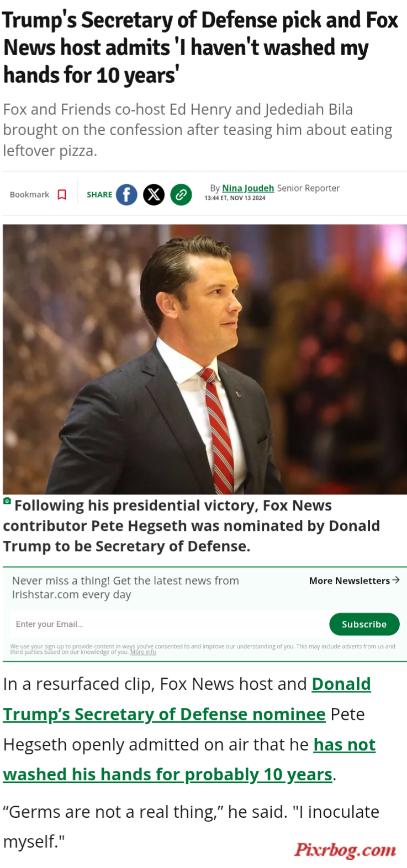Screen dimensions: 407x868
Task: Click the bookmark flag icon
Action: 62,195
